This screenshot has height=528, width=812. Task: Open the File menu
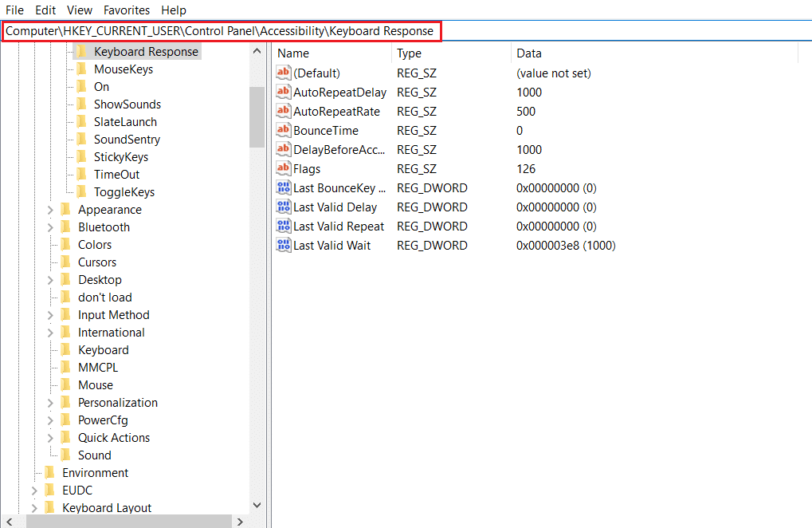(x=14, y=10)
